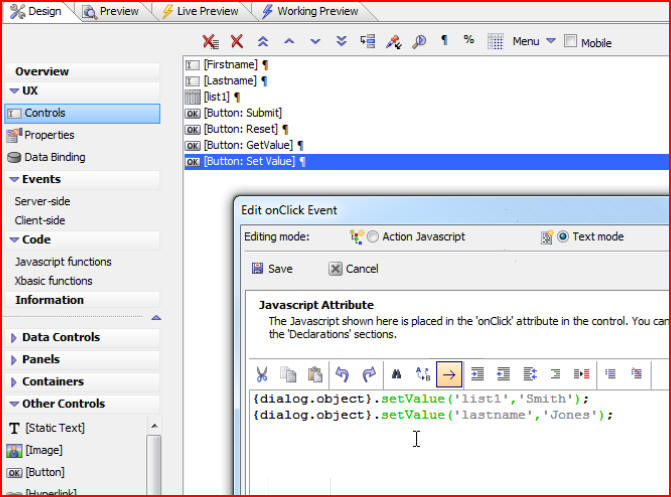Move selected control up one position

289,42
